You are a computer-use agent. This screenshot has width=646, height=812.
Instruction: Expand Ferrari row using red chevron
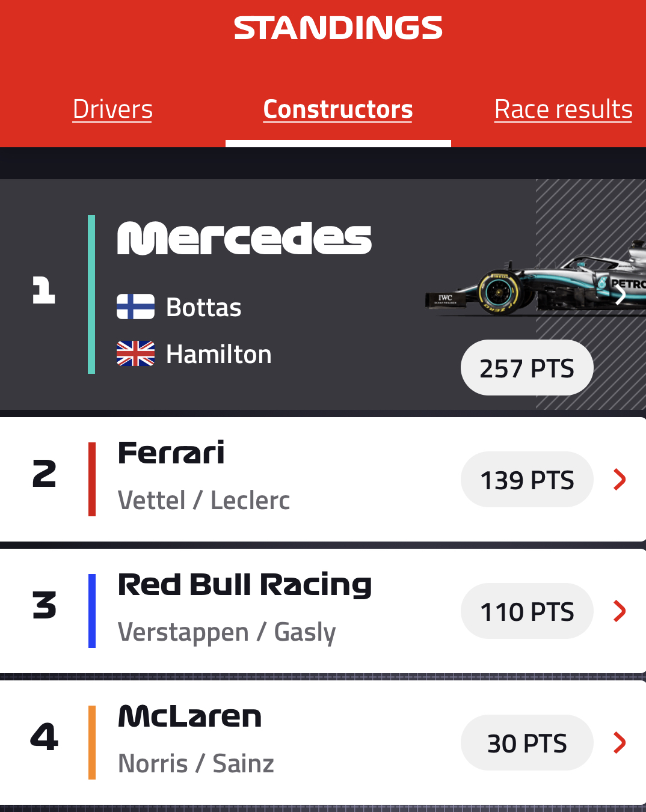click(x=620, y=480)
